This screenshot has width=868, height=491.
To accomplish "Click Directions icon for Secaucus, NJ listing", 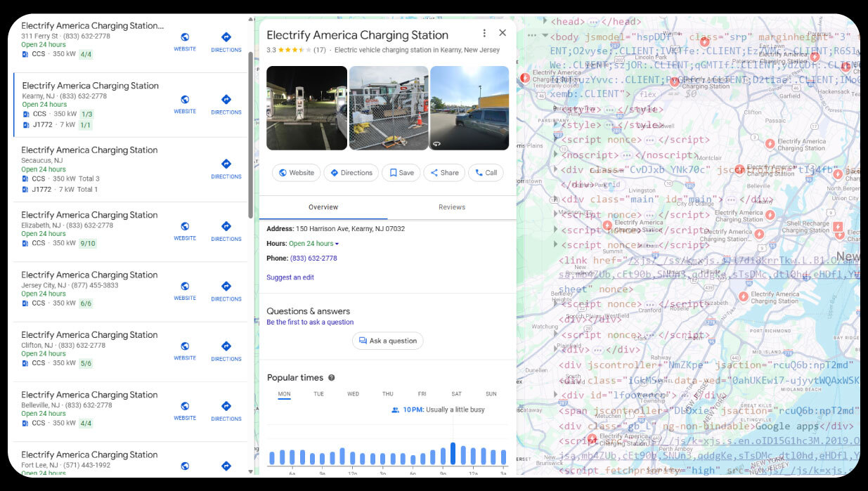I will point(226,165).
